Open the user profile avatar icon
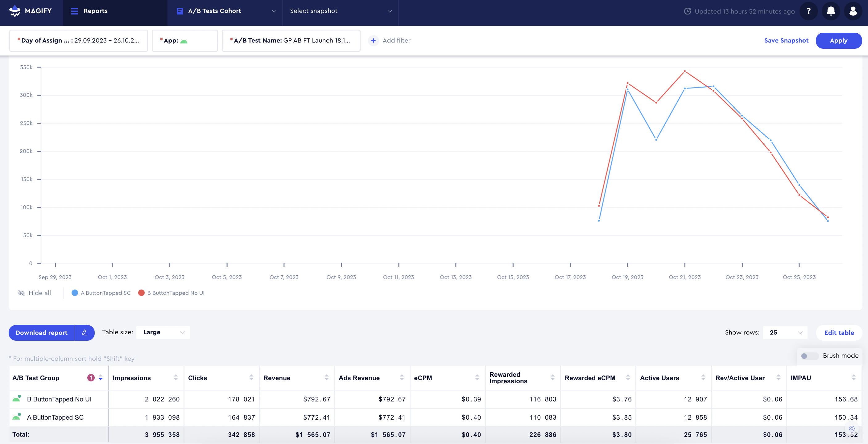 pos(853,11)
